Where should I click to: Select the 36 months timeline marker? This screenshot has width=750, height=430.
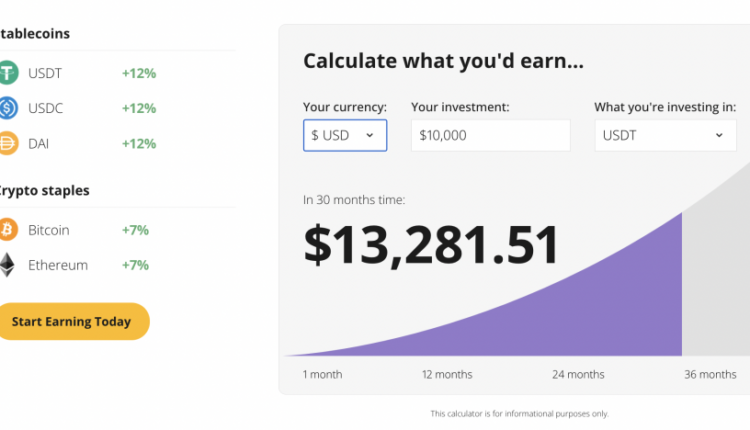click(x=710, y=374)
